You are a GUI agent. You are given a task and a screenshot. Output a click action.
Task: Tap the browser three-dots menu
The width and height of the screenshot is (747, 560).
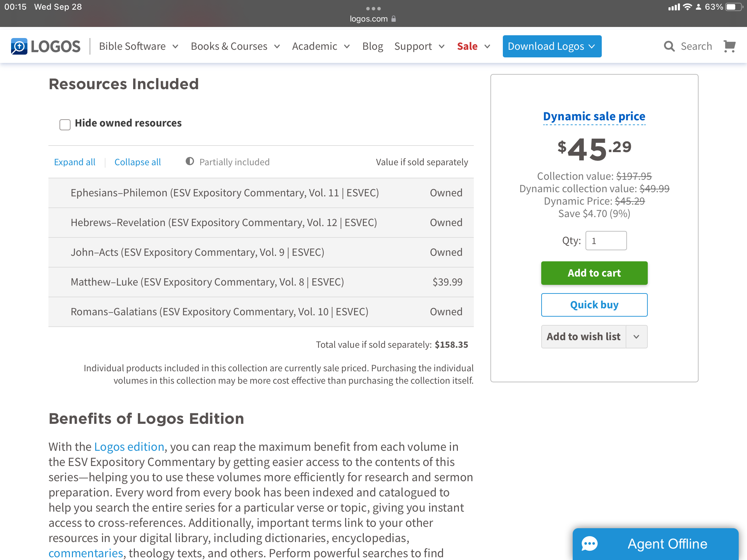tap(373, 8)
